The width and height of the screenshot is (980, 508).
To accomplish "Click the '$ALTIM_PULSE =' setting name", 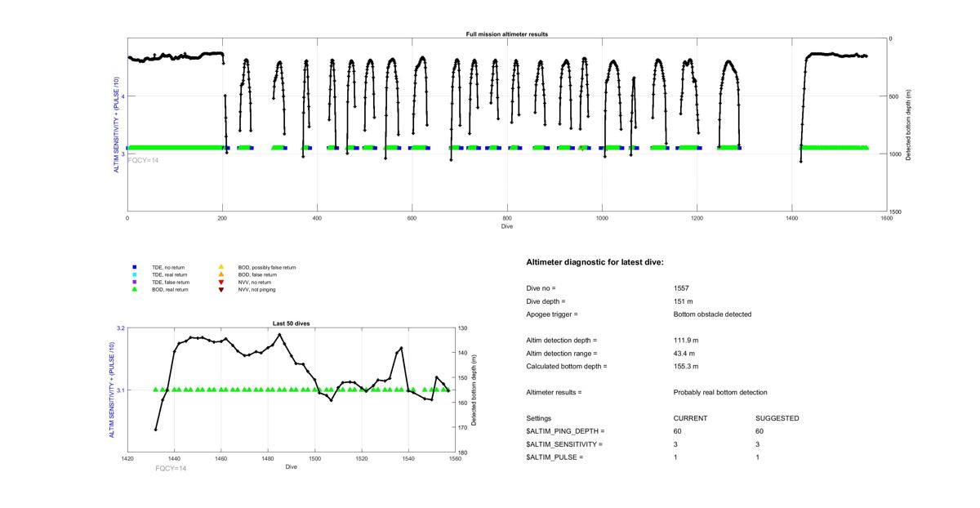I will (555, 457).
